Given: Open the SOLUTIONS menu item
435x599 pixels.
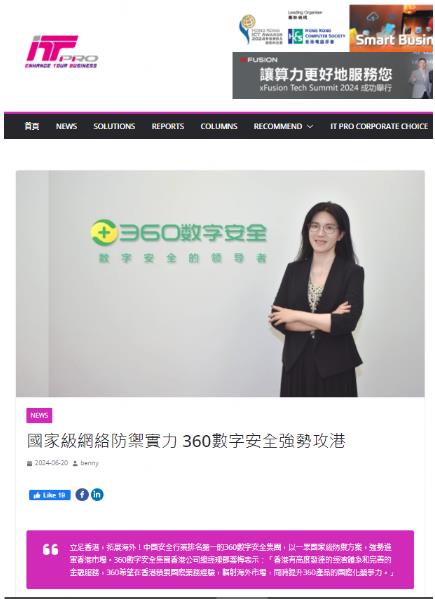Looking at the screenshot, I should click(114, 126).
